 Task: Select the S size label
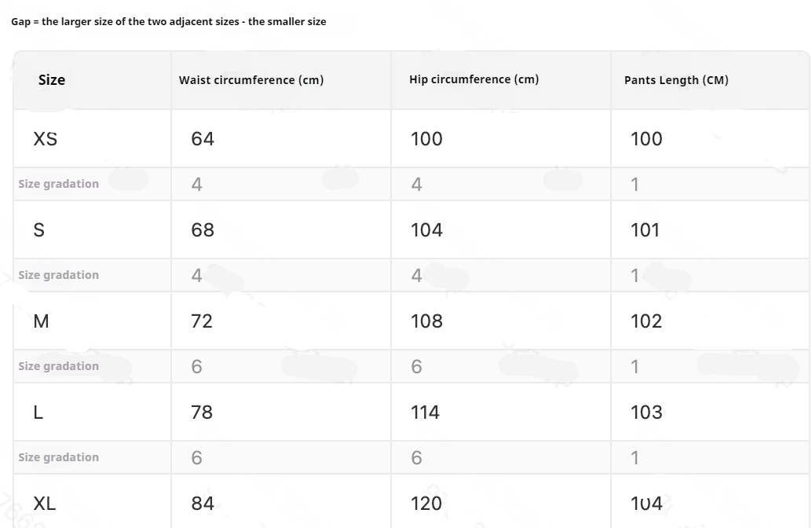39,230
